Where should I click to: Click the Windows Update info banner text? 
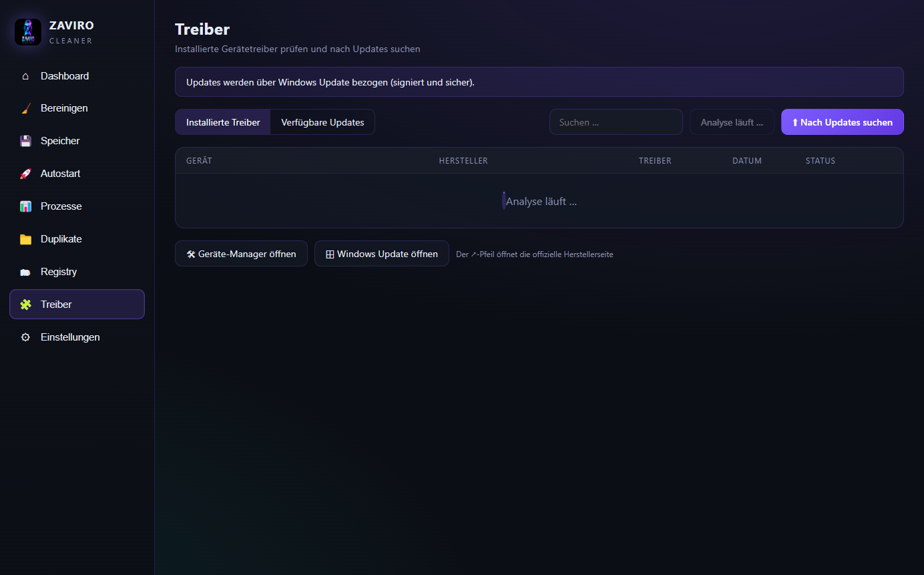(x=330, y=82)
